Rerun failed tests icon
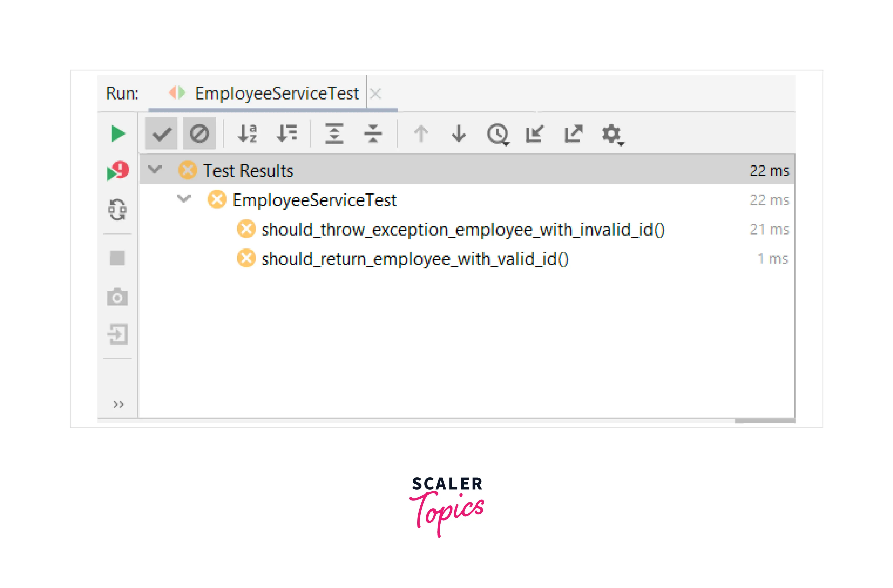This screenshot has width=893, height=588. pyautogui.click(x=118, y=171)
